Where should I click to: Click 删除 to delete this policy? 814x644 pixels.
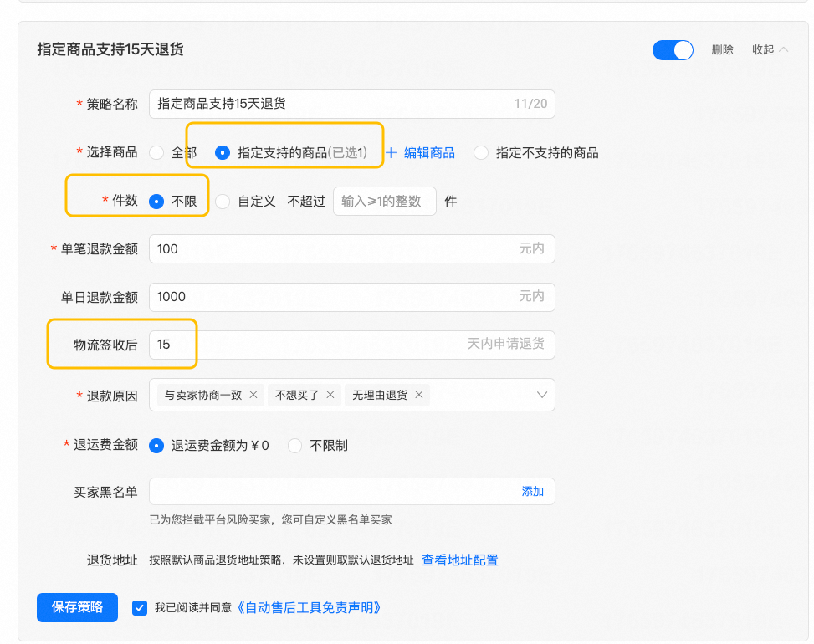pyautogui.click(x=722, y=50)
